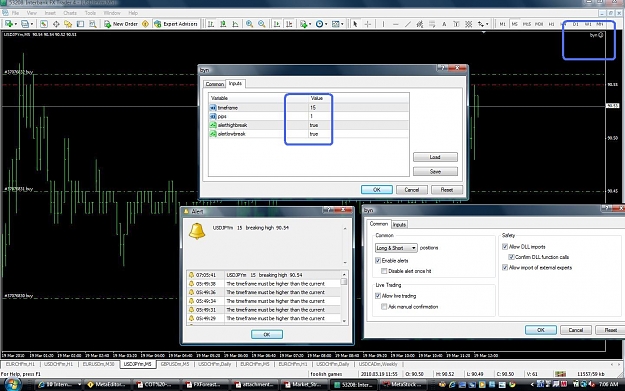Open the Periods clock icon
Screen dimensions: 625x391
tap(319, 24)
